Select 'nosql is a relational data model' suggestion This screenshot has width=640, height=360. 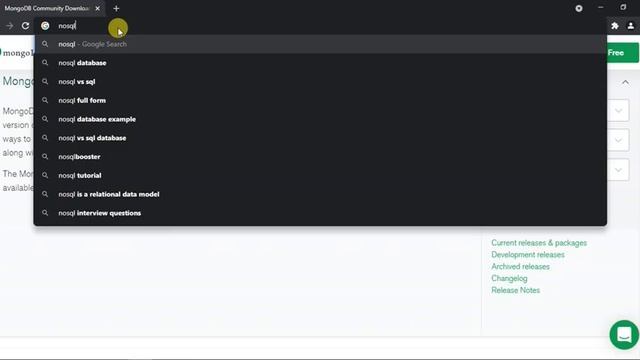[320, 194]
